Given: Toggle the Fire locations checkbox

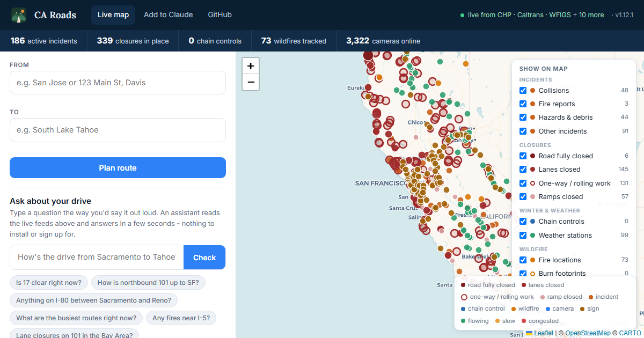Looking at the screenshot, I should pos(523,260).
